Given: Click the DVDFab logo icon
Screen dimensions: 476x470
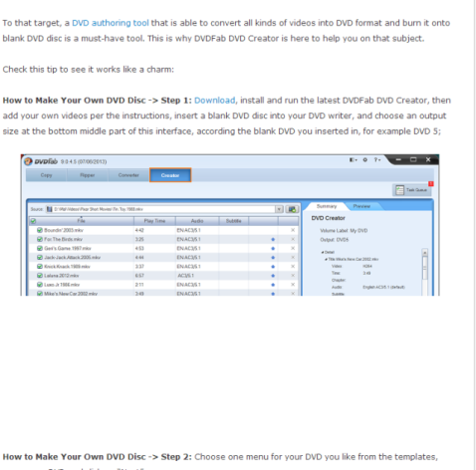Looking at the screenshot, I should (29, 161).
